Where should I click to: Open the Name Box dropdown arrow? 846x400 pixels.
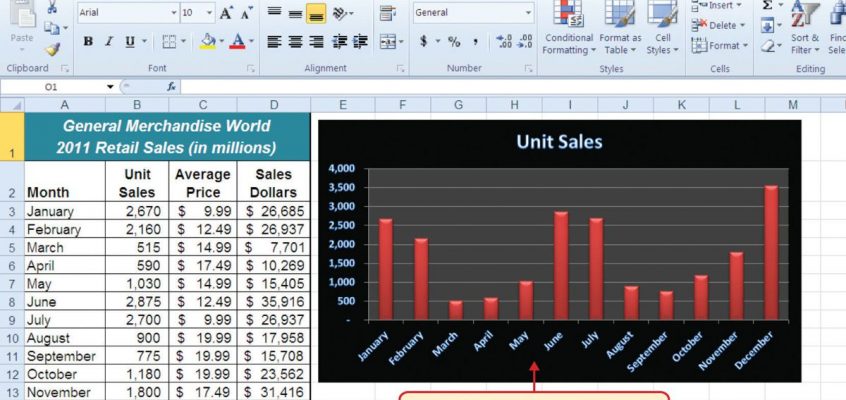coord(110,87)
